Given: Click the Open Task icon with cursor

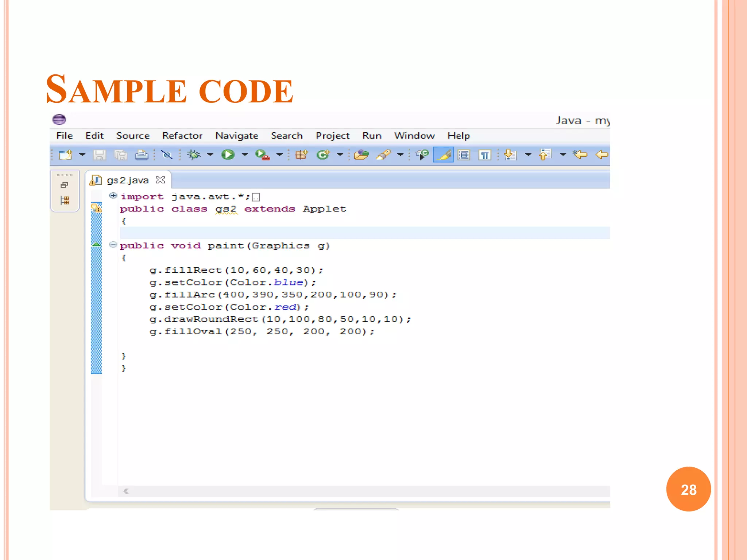Looking at the screenshot, I should tap(422, 155).
